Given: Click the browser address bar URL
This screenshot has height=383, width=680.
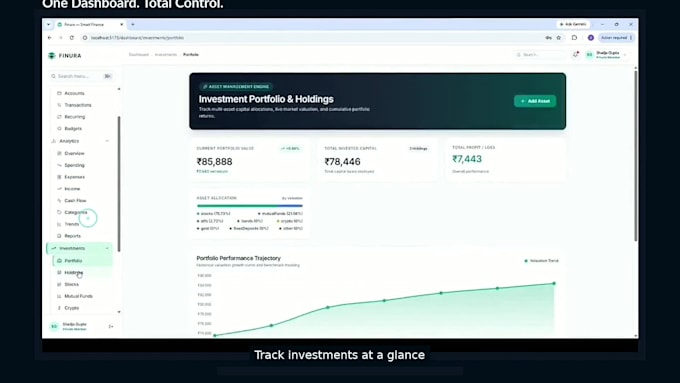Looking at the screenshot, I should 137,38.
